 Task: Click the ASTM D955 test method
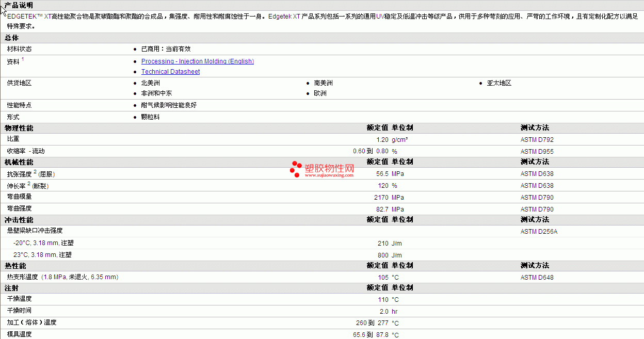coord(537,152)
